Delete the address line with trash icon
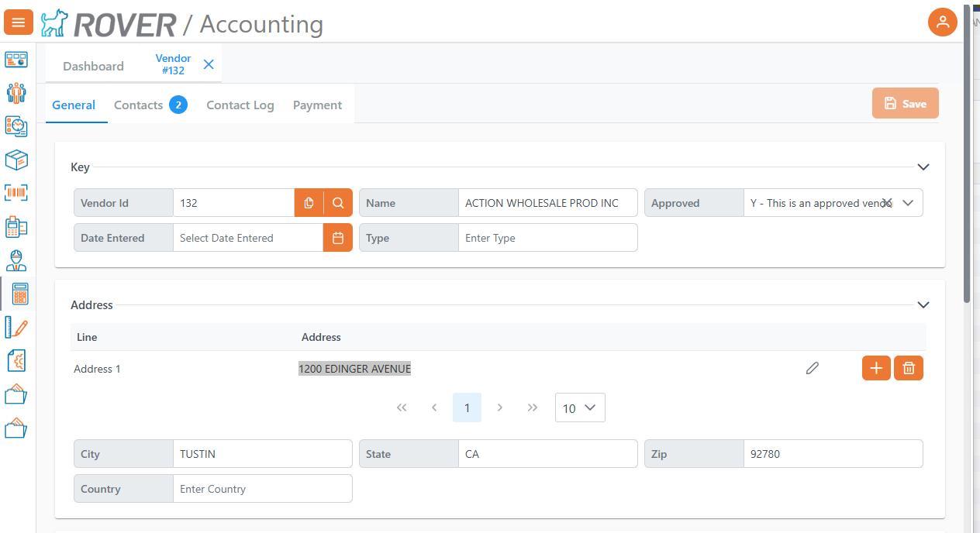980x533 pixels. pyautogui.click(x=909, y=369)
